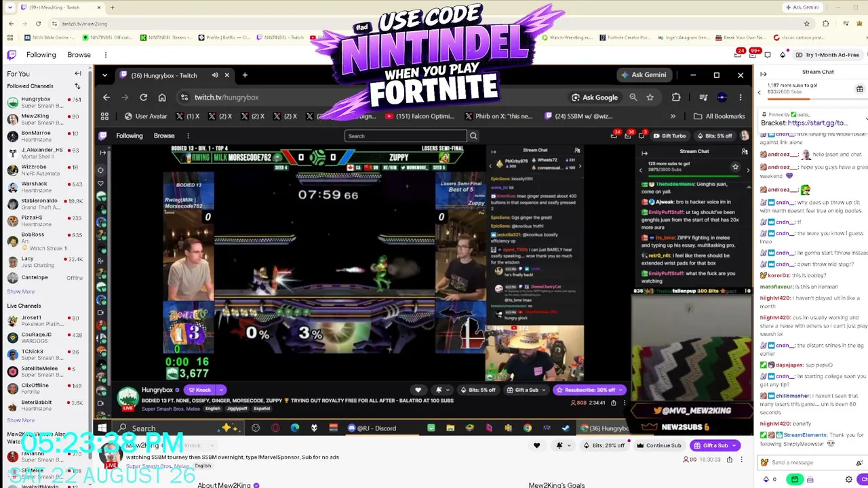Open stableronaldo channel in sidebar
The image size is (868, 488).
coord(44,204)
